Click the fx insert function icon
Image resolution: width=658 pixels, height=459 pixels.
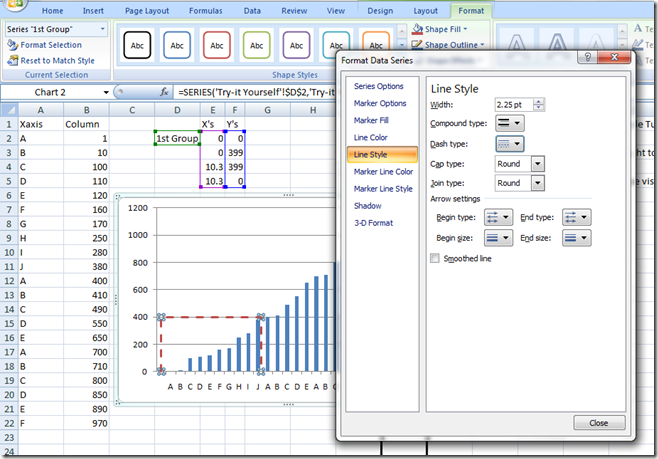coord(164,92)
